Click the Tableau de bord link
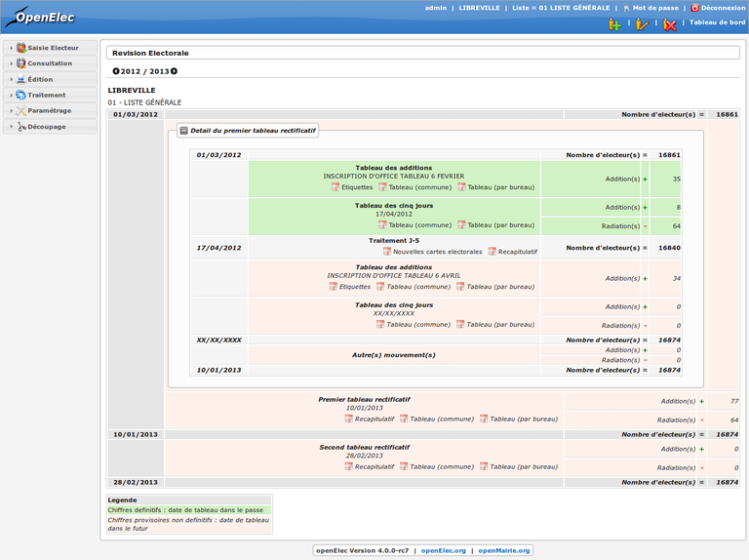The width and height of the screenshot is (749, 560). point(717,22)
